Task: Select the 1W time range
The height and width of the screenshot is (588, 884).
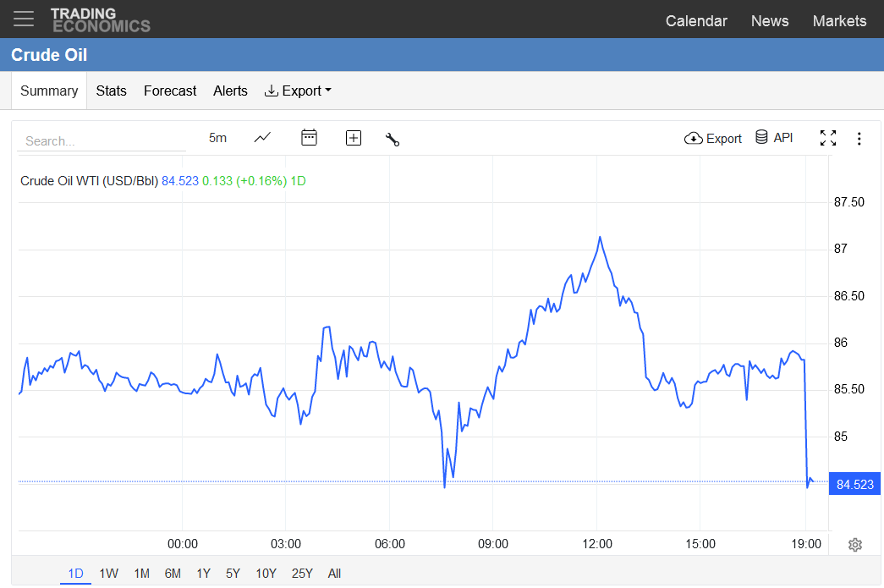Action: pos(109,574)
